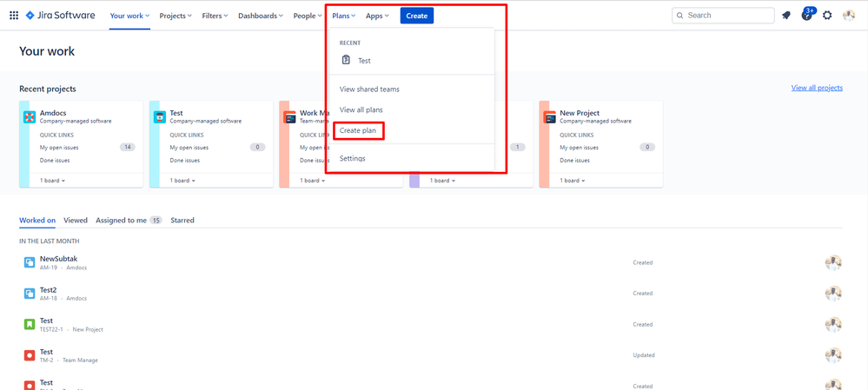Expand 1 board dropdown on Amdocs card
This screenshot has width=868, height=390.
click(53, 181)
